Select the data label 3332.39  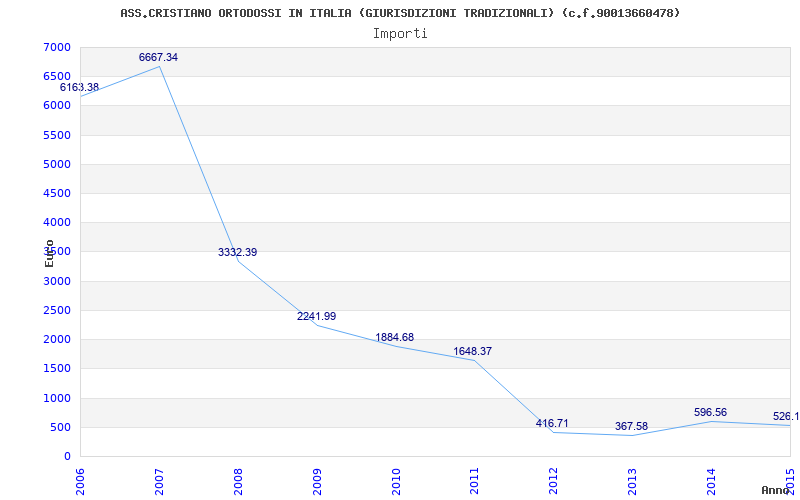[237, 252]
